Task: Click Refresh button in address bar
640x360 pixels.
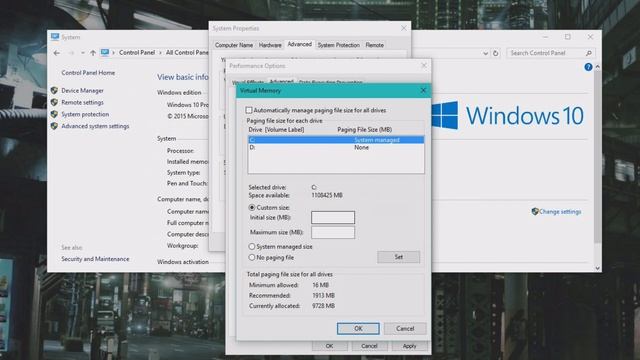Action: 496,53
